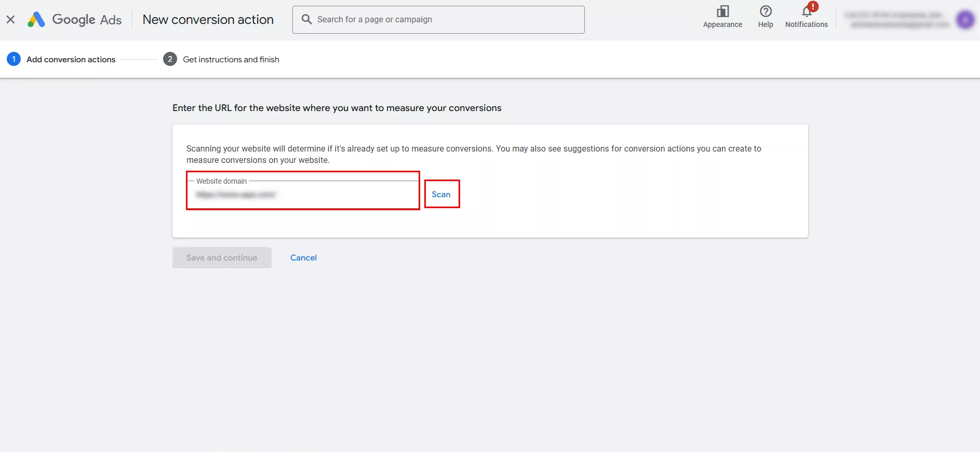980x452 pixels.
Task: Open Help via question mark icon
Action: [x=765, y=11]
